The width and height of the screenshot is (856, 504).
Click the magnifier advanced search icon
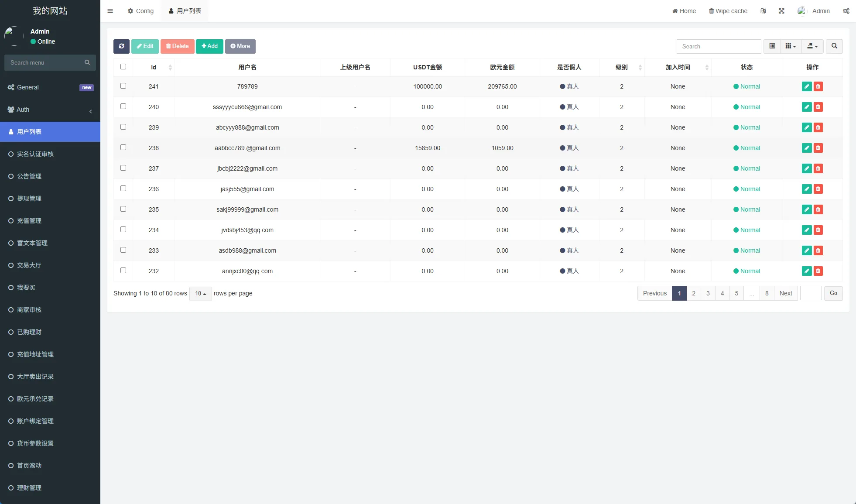tap(834, 46)
